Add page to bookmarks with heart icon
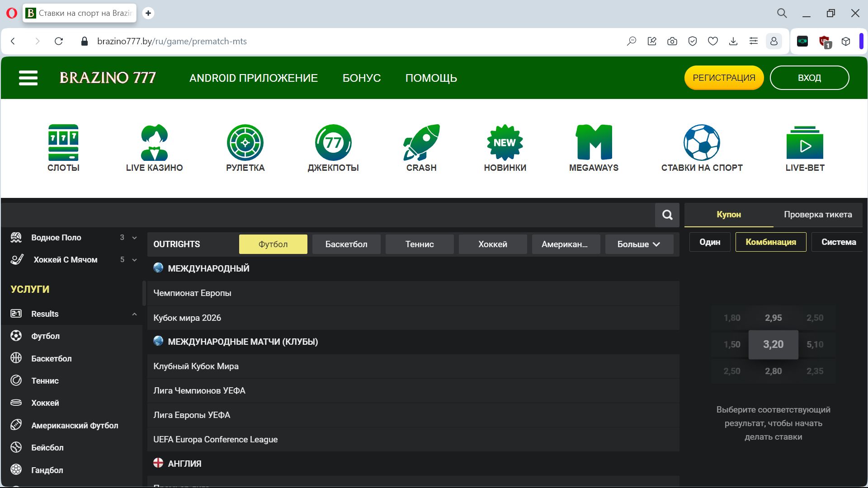The image size is (868, 488). [x=713, y=41]
